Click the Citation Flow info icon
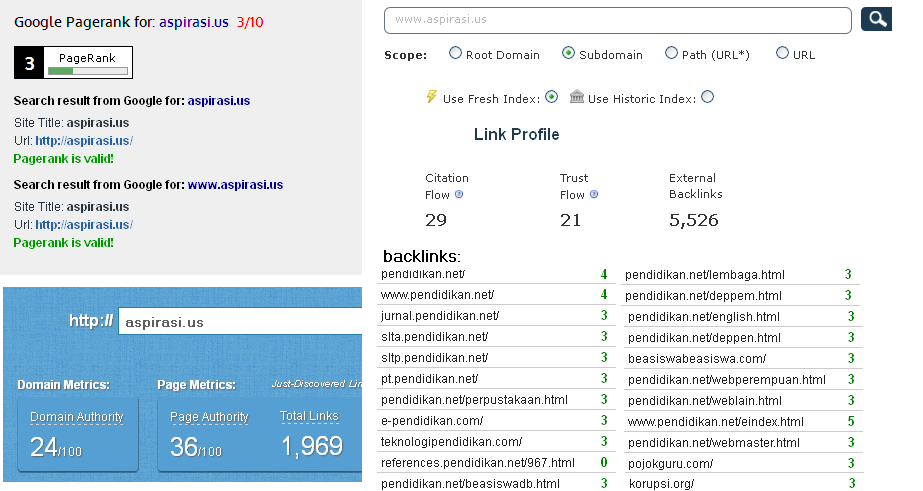923x491 pixels. [459, 194]
